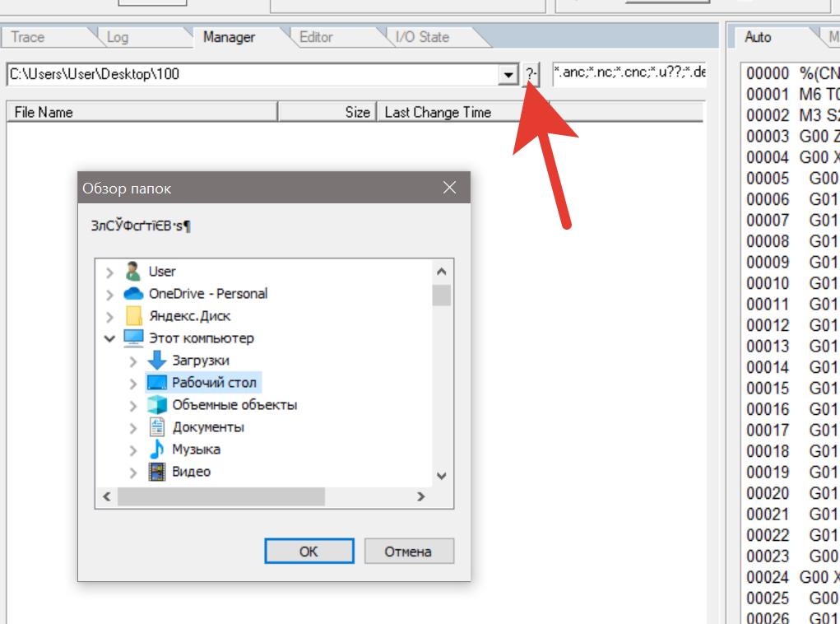Open the directory path dropdown arrow
The image size is (840, 624).
508,75
